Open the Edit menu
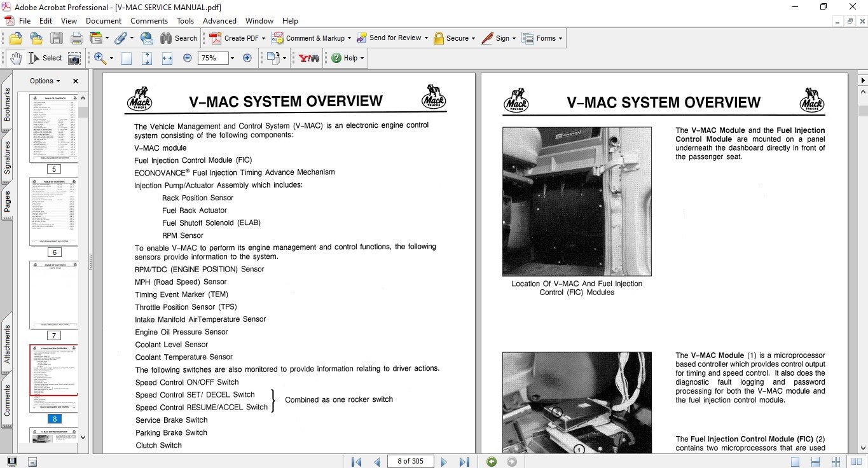Image resolution: width=868 pixels, height=468 pixels. click(x=46, y=21)
